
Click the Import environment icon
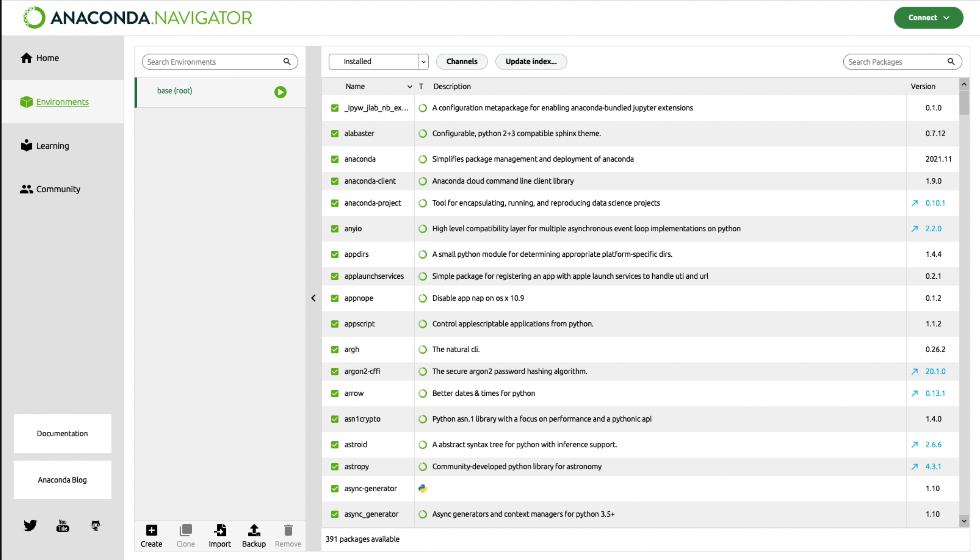(x=220, y=531)
